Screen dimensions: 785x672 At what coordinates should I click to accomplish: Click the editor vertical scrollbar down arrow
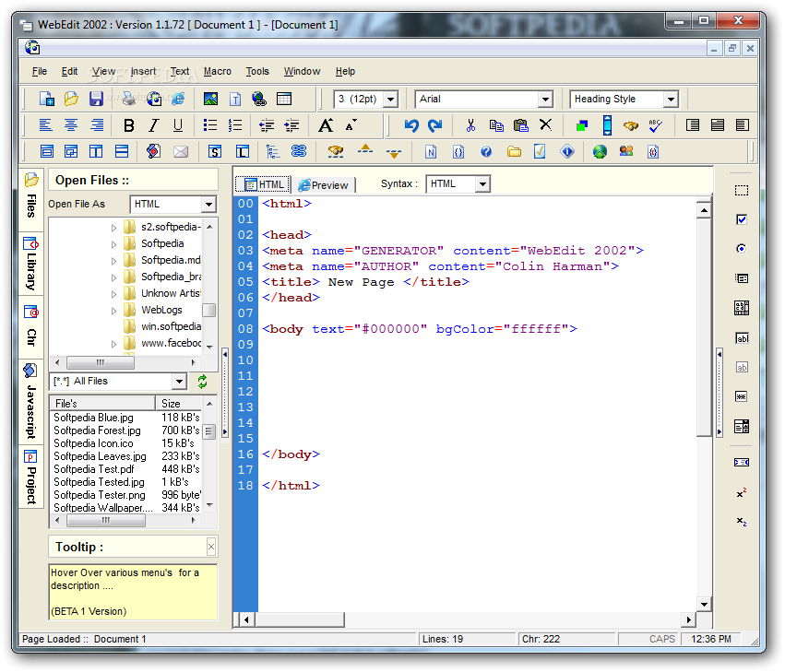pos(704,604)
